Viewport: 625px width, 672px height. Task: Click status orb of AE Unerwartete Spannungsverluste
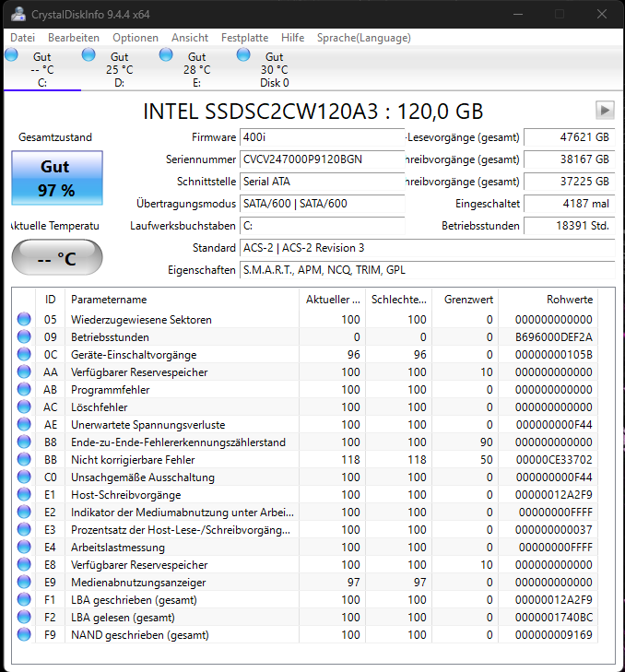(x=24, y=424)
